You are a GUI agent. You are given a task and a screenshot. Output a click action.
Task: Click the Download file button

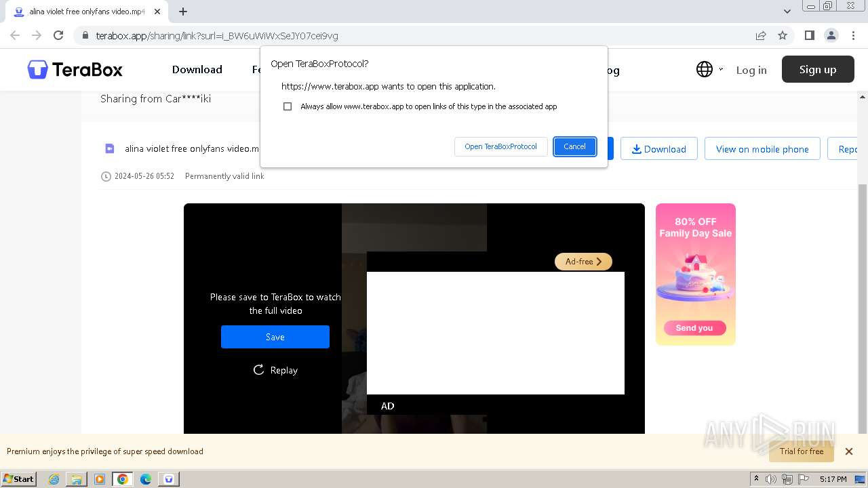(659, 149)
